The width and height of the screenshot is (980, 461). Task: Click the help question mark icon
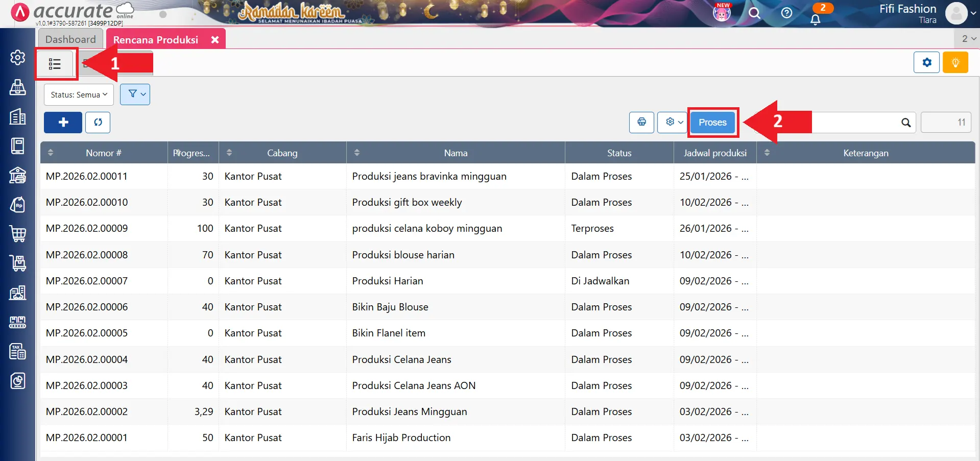786,13
